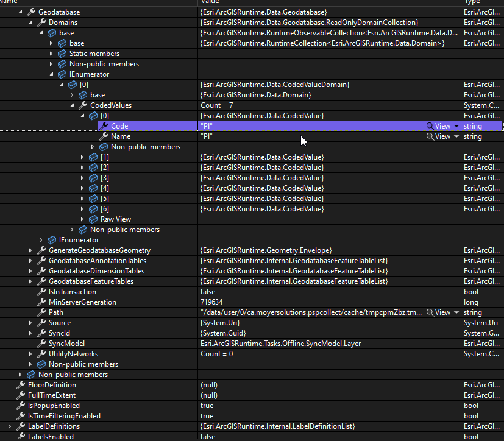The image size is (504, 441).
Task: Click the wrench icon beside CodedValues
Action: 83,105
